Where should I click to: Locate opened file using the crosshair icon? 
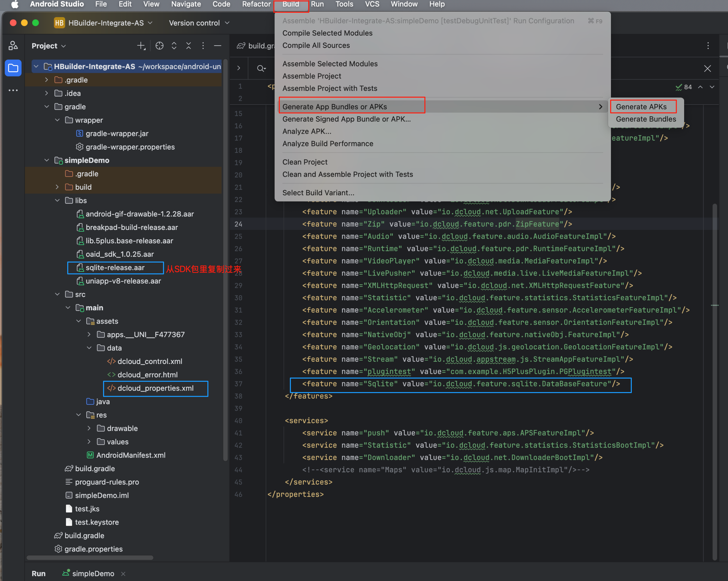(x=159, y=46)
